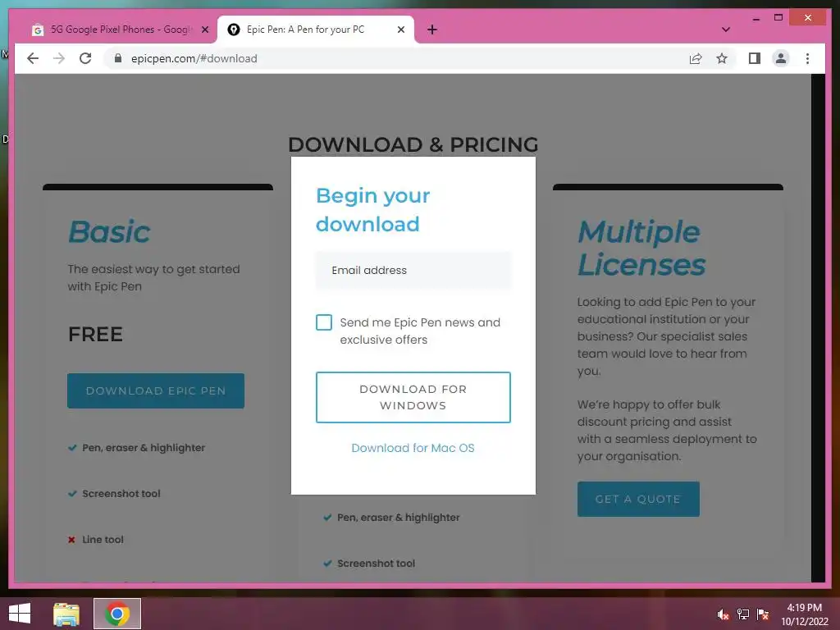Viewport: 840px width, 630px height.
Task: Close the 5G Google Pixel Phones tab
Action: 204,30
